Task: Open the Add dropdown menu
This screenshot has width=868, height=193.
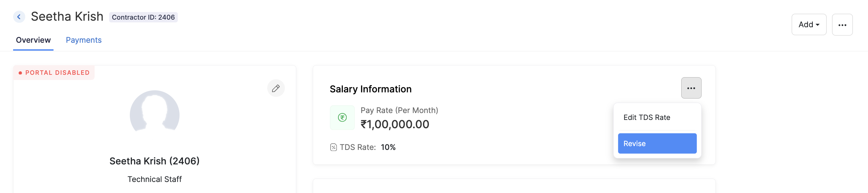Action: pyautogui.click(x=809, y=25)
